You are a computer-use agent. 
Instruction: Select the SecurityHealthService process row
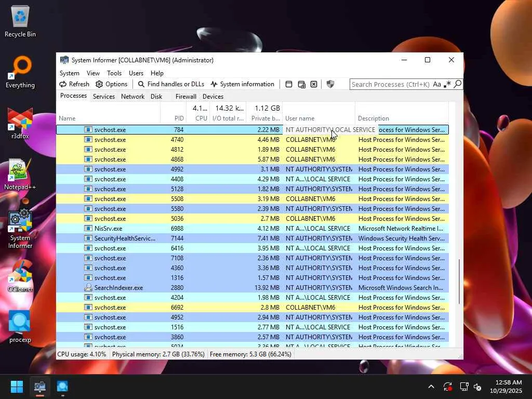(252, 238)
